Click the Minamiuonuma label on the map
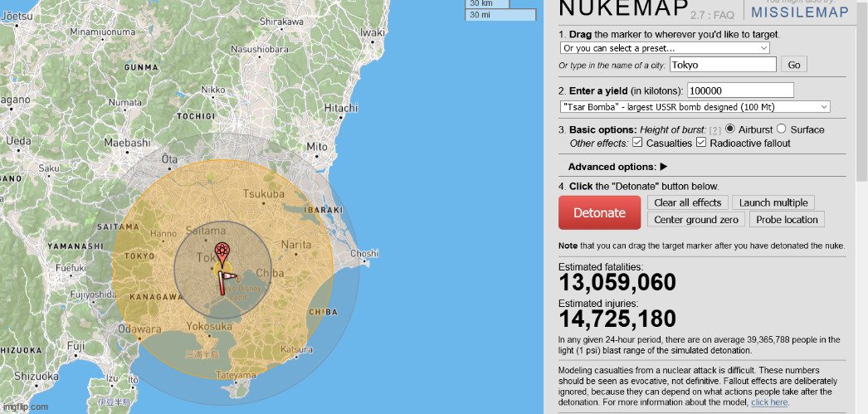The width and height of the screenshot is (868, 414). [102, 32]
